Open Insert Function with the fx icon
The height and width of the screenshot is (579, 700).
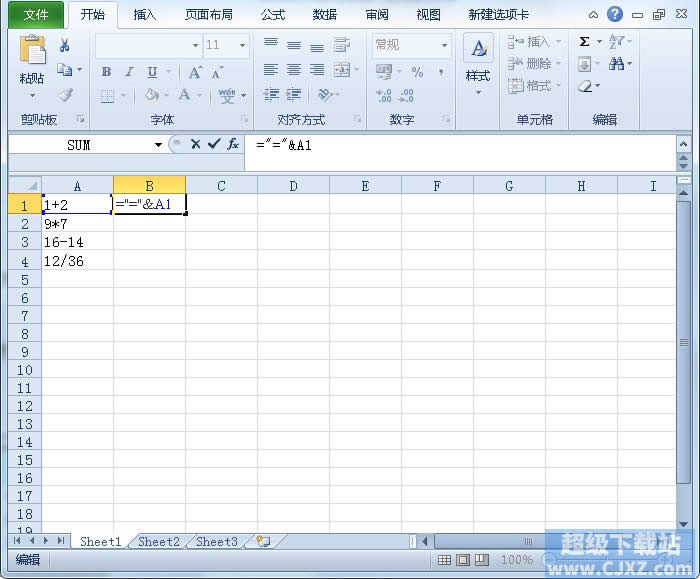click(x=233, y=145)
